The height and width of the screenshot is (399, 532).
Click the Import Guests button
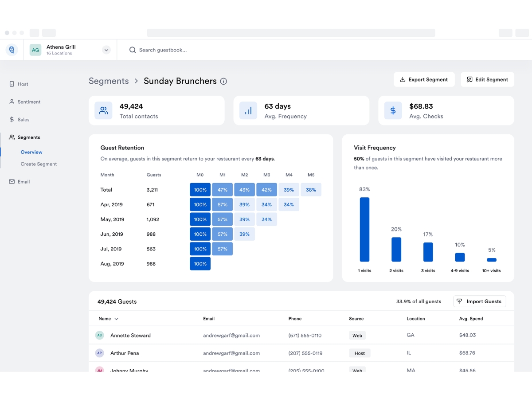coord(479,301)
